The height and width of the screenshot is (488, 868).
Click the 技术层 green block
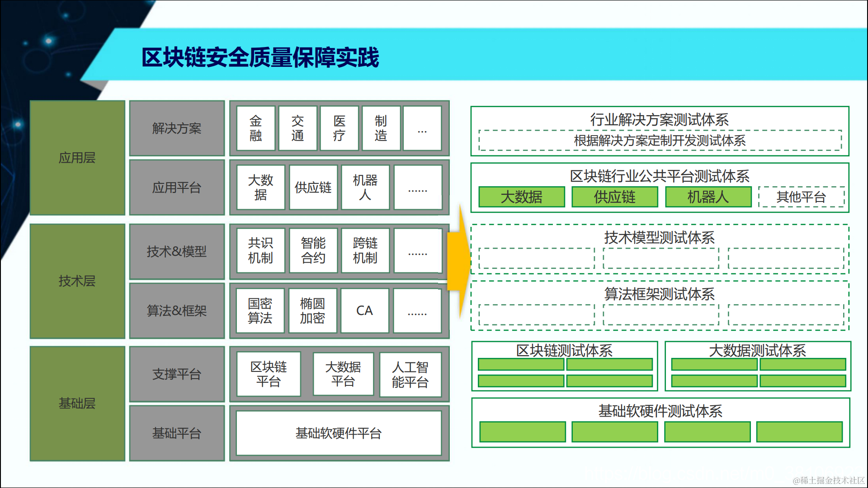click(77, 281)
